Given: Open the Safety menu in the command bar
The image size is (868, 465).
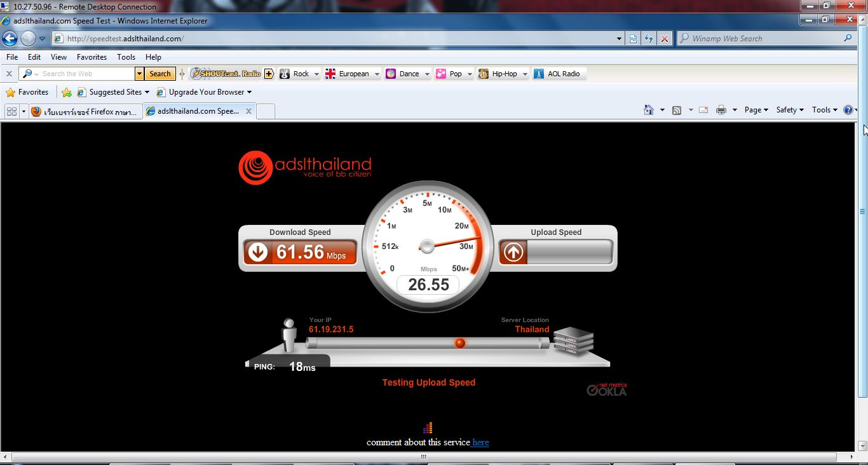Looking at the screenshot, I should click(790, 110).
